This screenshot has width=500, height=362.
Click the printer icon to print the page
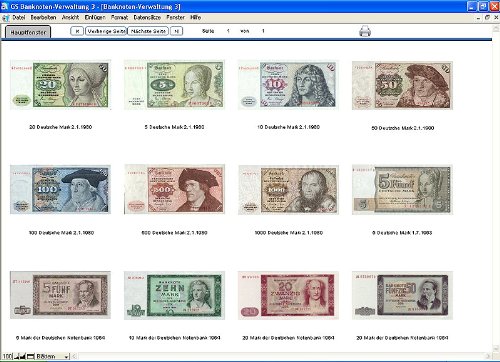[x=365, y=31]
